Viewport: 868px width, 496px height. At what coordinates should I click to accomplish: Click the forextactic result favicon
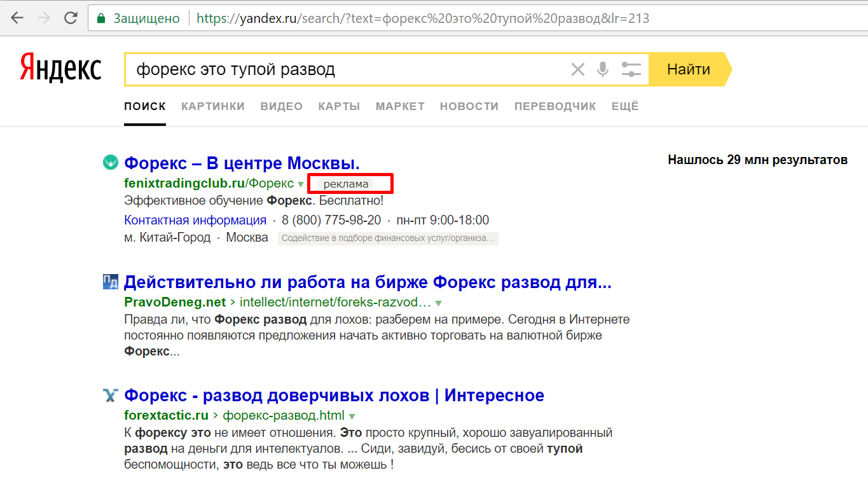click(111, 396)
